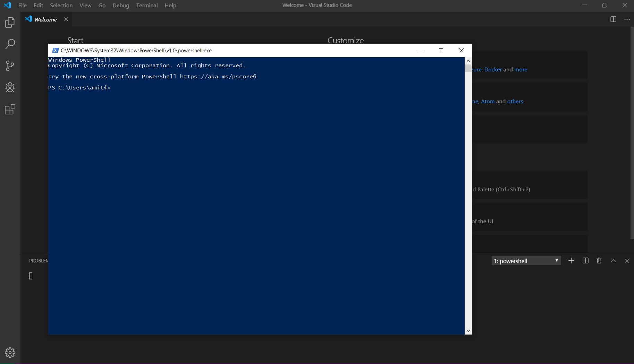Open the Explorer view in activity bar

(x=10, y=23)
